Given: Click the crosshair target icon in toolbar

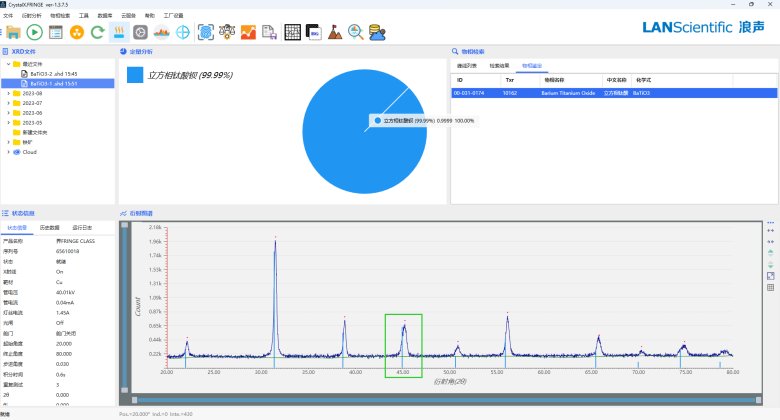Looking at the screenshot, I should tap(183, 32).
